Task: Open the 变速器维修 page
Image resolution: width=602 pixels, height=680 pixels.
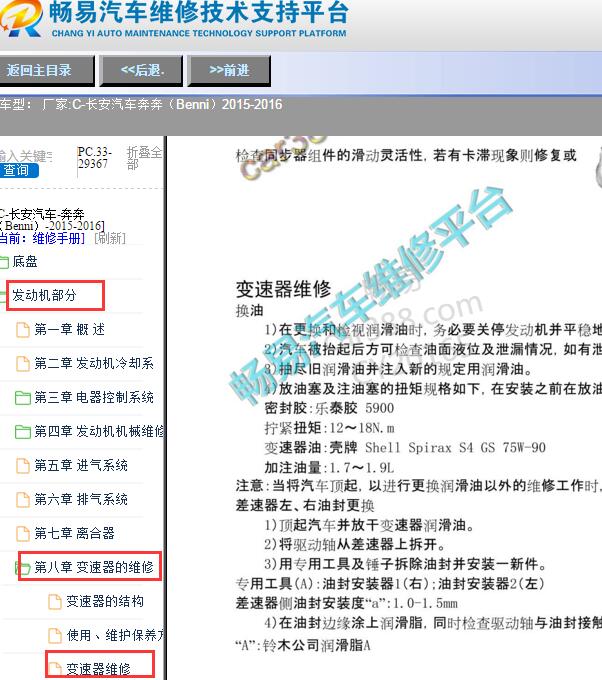Action: 98,669
